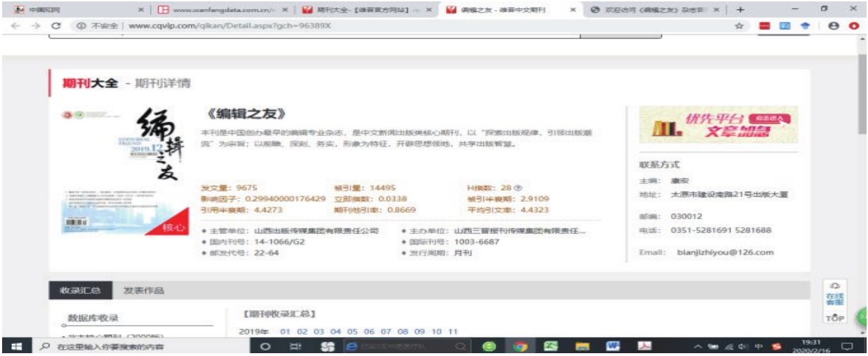Click the browser reload button

(37, 25)
